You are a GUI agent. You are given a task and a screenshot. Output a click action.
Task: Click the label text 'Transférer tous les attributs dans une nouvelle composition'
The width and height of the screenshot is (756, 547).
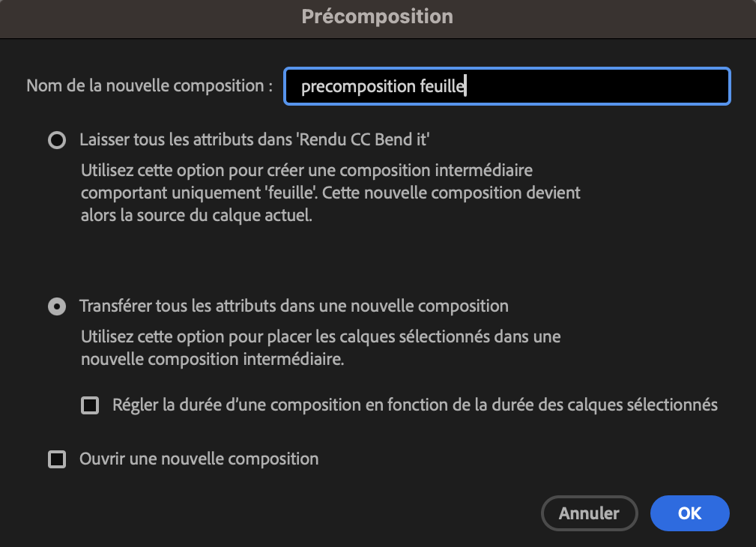pyautogui.click(x=294, y=306)
